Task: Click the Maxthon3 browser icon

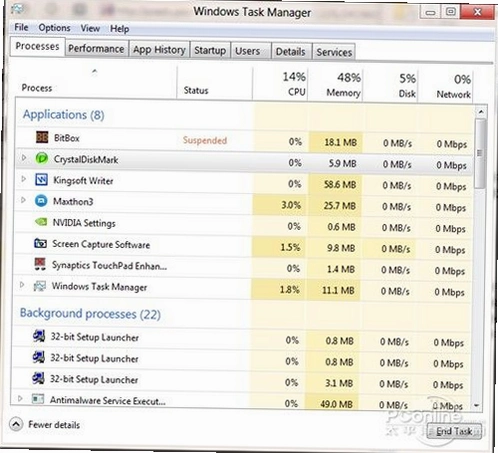Action: (x=41, y=201)
